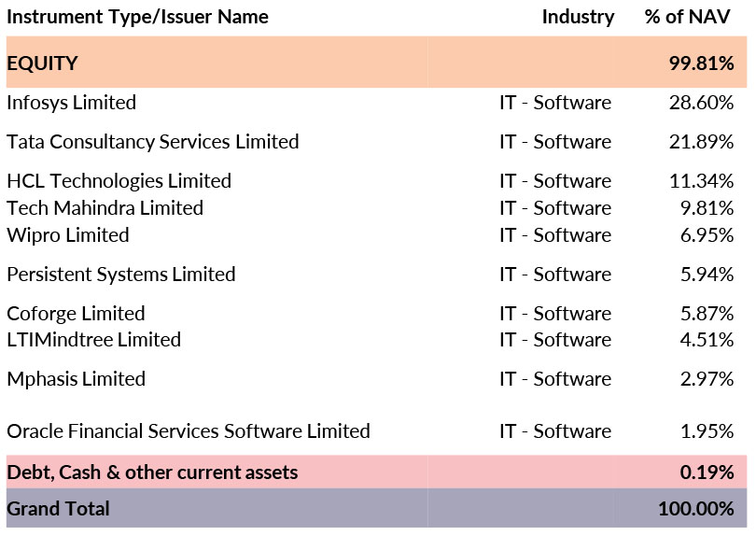Select the Infosys Limited cell
Viewport: 756px width, 536px height.
click(x=71, y=103)
